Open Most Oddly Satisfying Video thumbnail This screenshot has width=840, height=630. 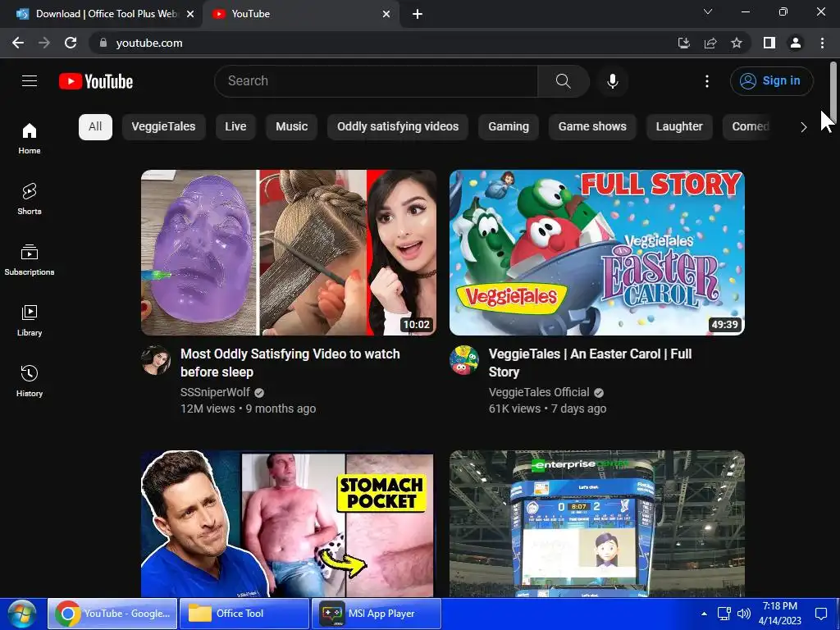288,253
